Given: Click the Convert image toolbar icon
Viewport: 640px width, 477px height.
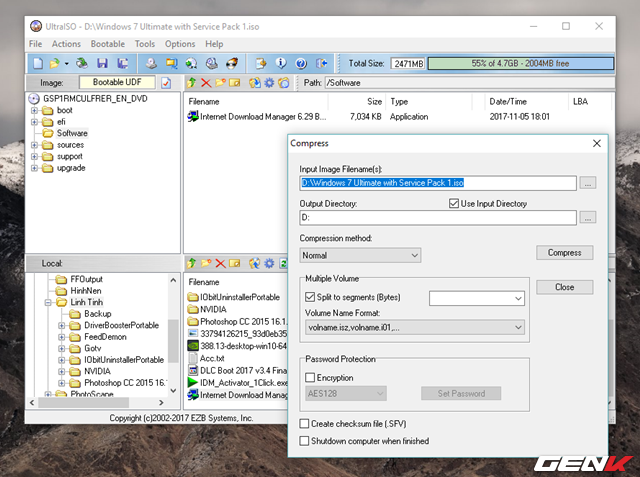Looking at the screenshot, I should (191, 63).
